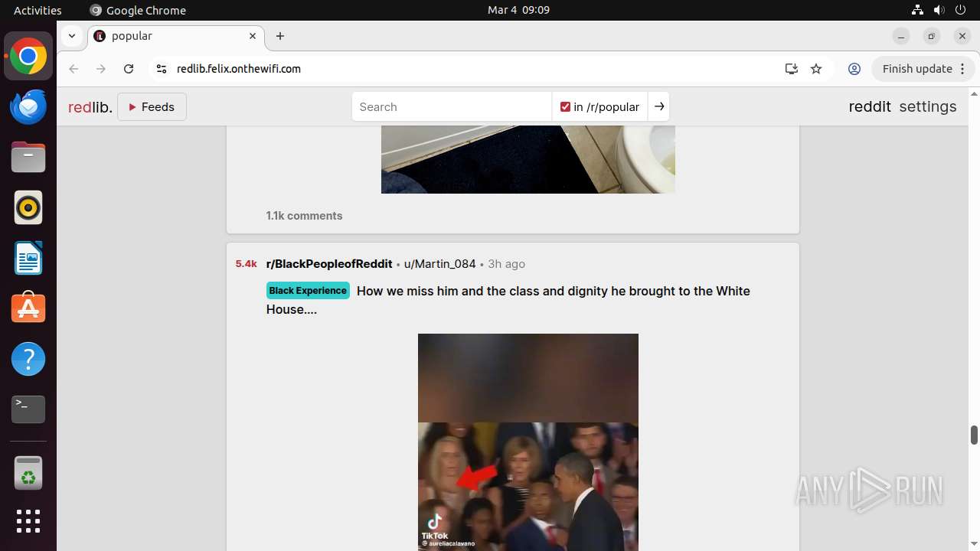Expand the tab search dropdown
The height and width of the screenshot is (551, 980).
tap(71, 36)
